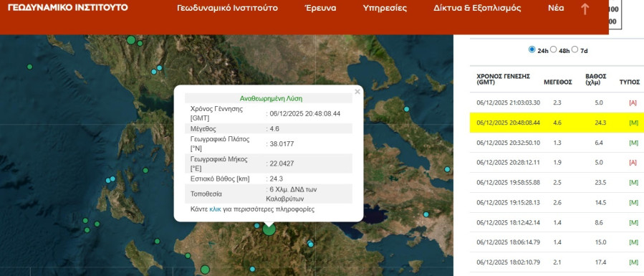Select the 20:28:12.11 earthquake row
Image resolution: width=644 pixels, height=276 pixels.
pos(557,163)
